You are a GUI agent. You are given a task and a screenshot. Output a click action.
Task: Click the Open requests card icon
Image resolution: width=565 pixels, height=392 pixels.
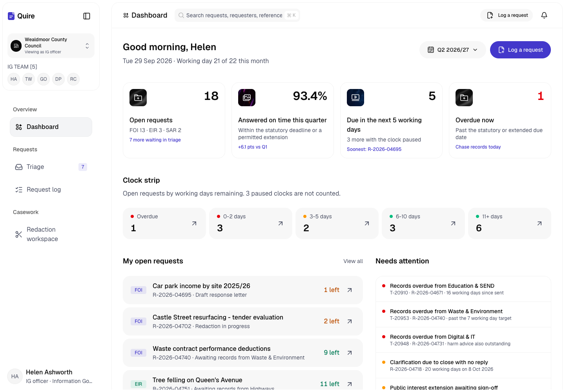(138, 98)
